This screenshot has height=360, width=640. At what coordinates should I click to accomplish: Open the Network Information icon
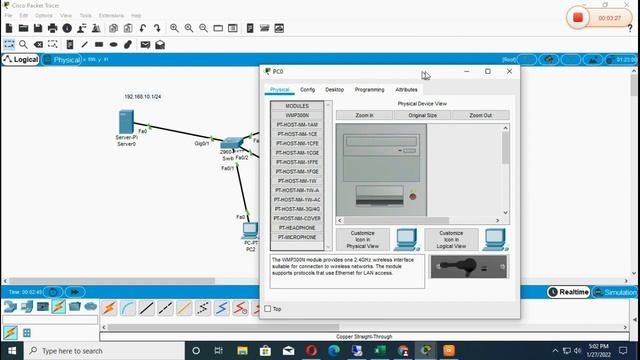pyautogui.click(x=67, y=28)
